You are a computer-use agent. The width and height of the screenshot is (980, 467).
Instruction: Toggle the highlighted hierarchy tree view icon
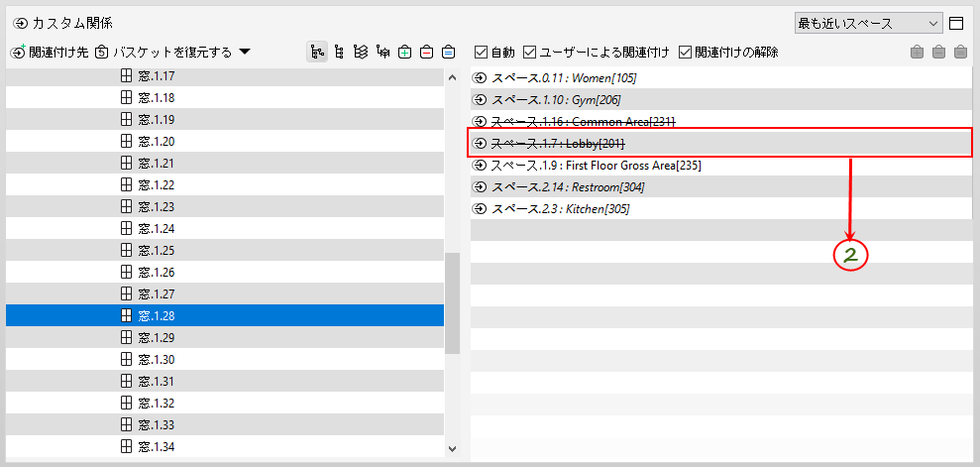tap(317, 53)
